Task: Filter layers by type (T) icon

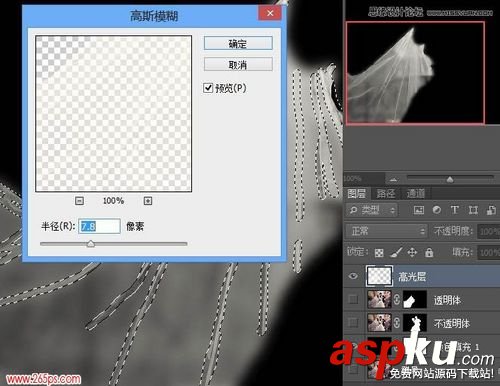Action: [x=454, y=210]
